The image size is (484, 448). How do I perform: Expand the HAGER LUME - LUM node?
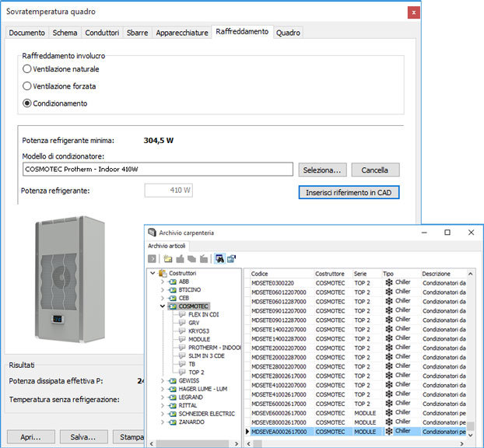pyautogui.click(x=163, y=389)
